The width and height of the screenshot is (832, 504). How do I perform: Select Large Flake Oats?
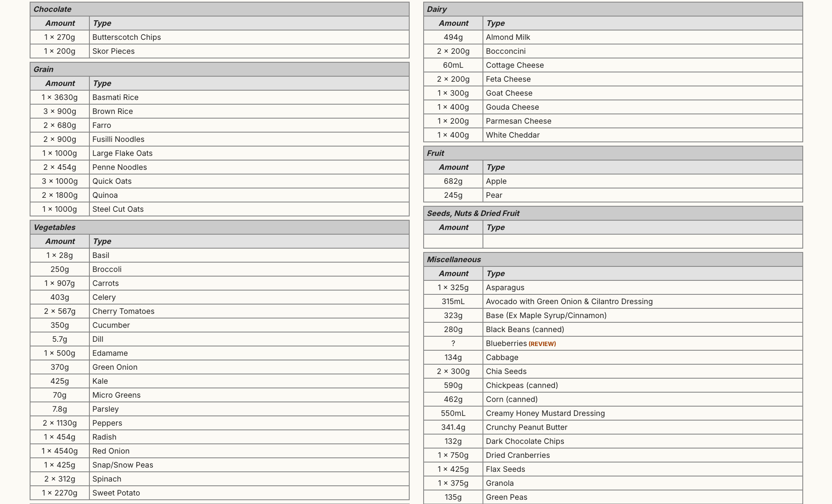pos(219,153)
